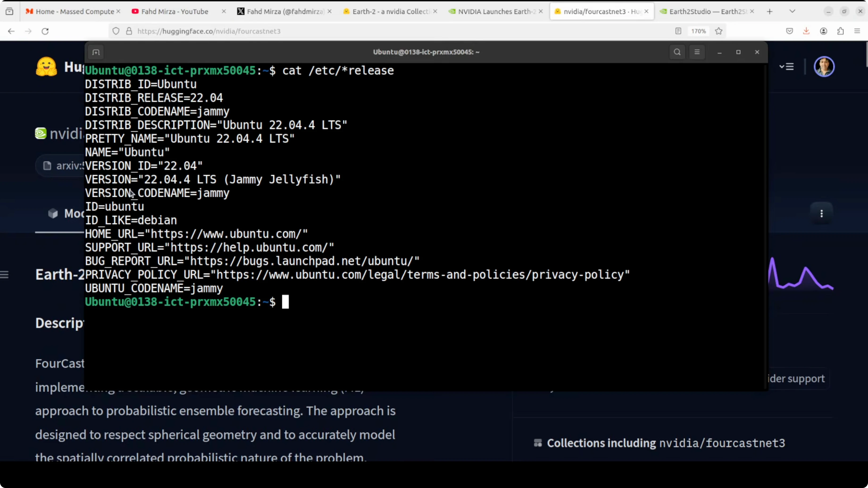Click the new terminal tab icon
This screenshot has width=868, height=488.
(x=96, y=52)
